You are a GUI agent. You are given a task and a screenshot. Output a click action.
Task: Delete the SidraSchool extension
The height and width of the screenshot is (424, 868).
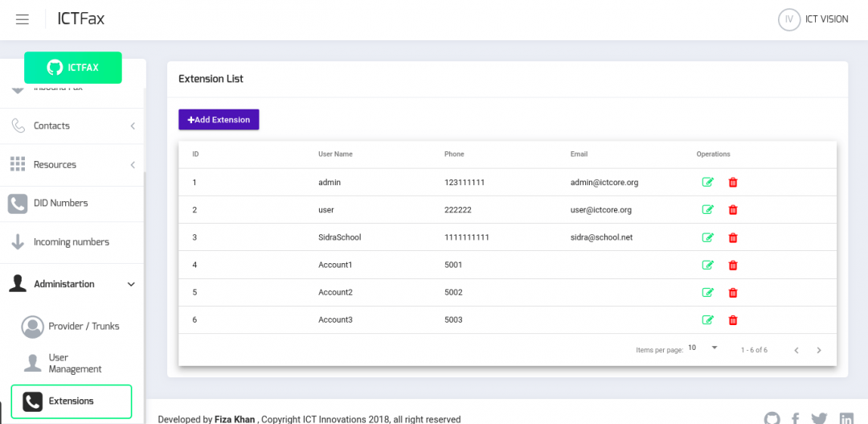coord(732,237)
